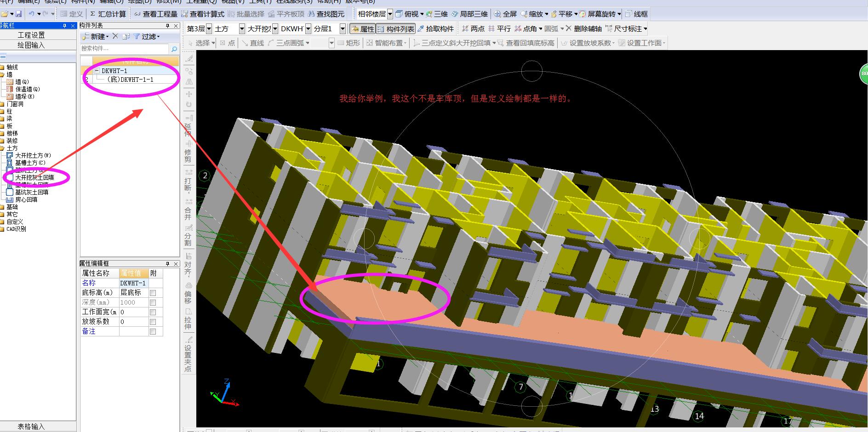Click the 合并 merge tool
The image size is (868, 432).
pos(188,210)
